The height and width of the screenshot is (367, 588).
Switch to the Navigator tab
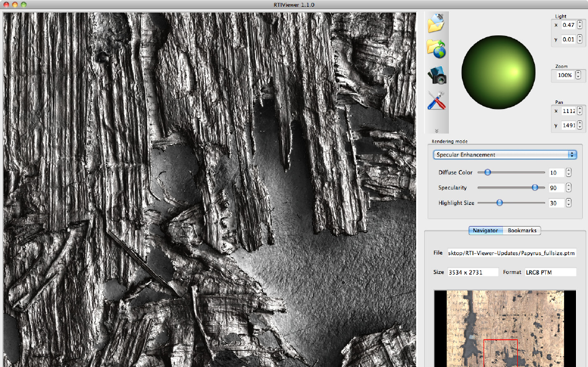click(x=486, y=231)
